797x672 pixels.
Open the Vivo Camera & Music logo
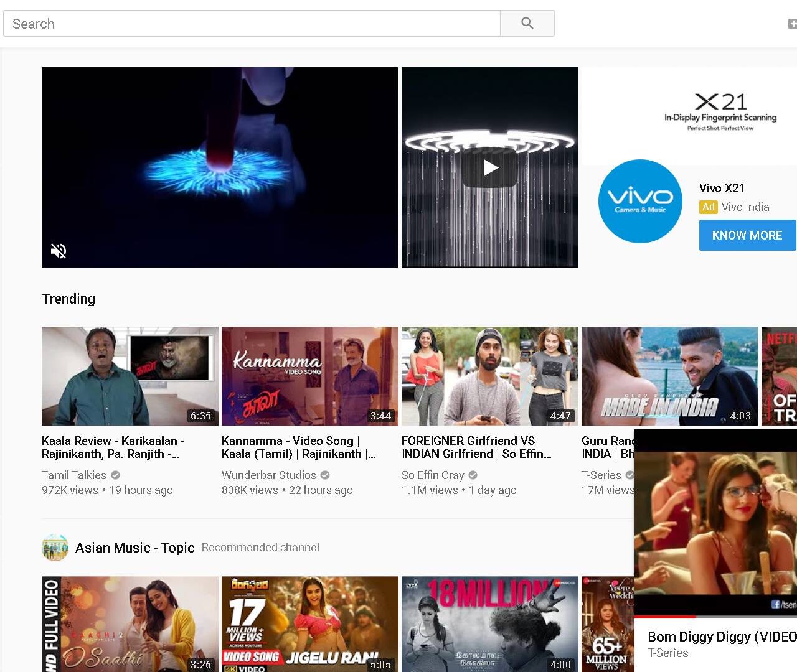(640, 201)
